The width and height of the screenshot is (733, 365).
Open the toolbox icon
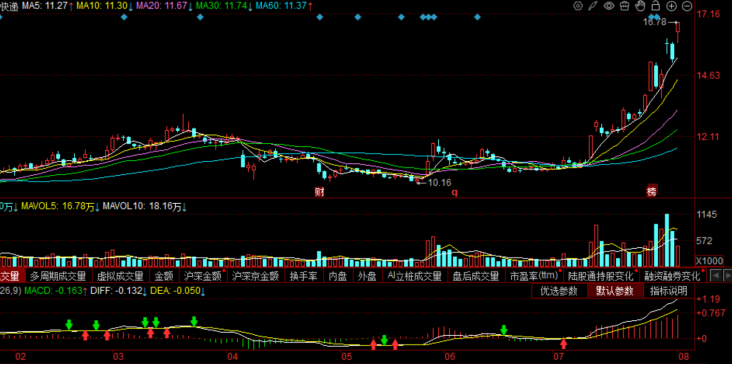[x=624, y=6]
